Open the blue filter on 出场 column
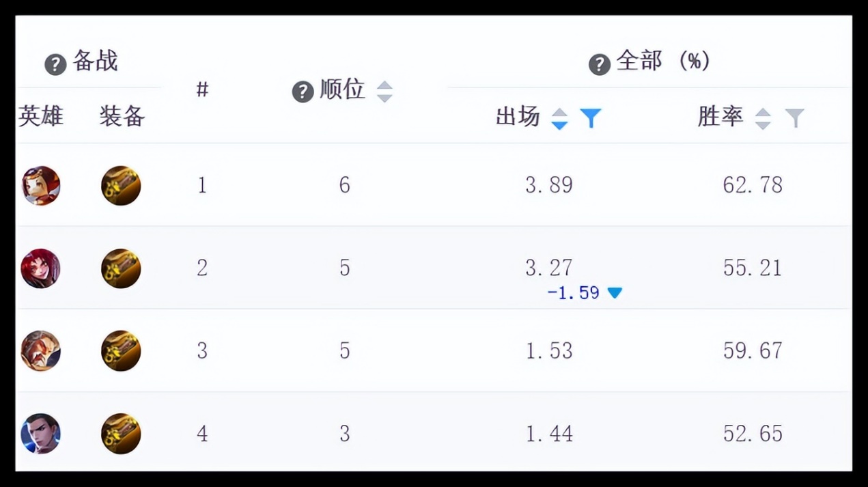 click(x=591, y=118)
